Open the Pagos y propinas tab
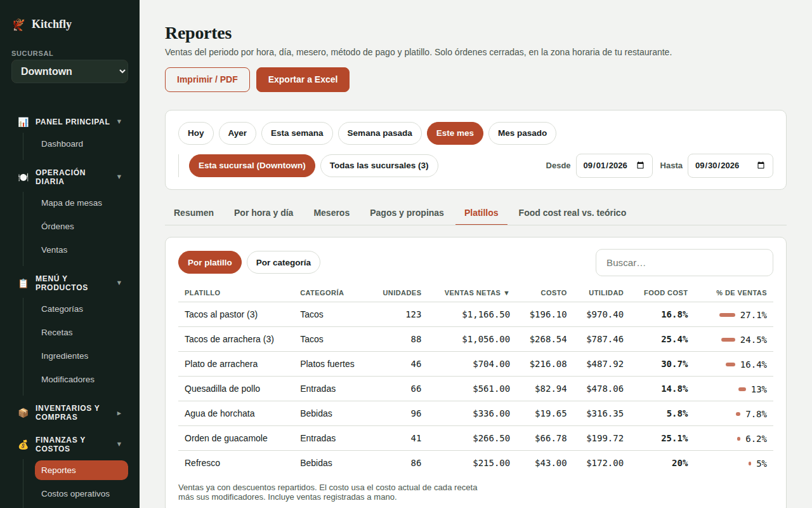The width and height of the screenshot is (812, 508). click(x=407, y=213)
